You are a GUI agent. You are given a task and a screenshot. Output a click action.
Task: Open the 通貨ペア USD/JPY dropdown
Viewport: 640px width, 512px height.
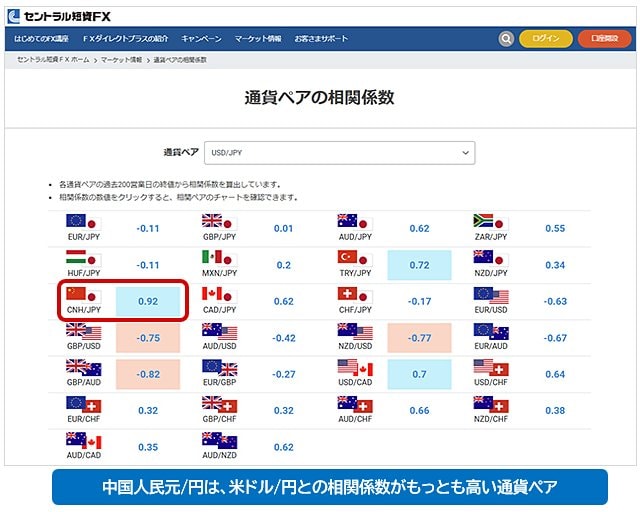coord(339,152)
